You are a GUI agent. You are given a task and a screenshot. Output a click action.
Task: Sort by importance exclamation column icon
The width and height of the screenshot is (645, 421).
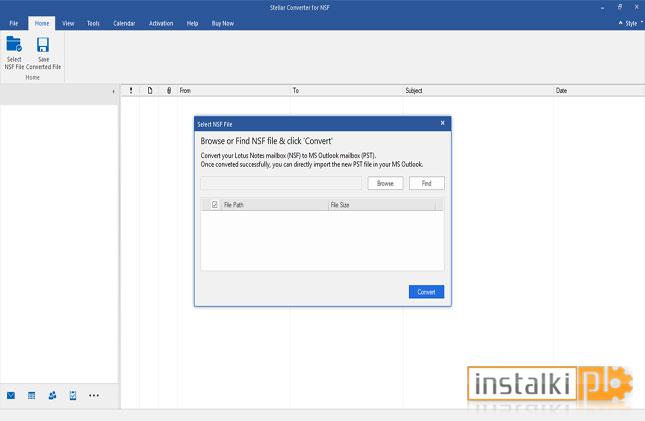[131, 91]
